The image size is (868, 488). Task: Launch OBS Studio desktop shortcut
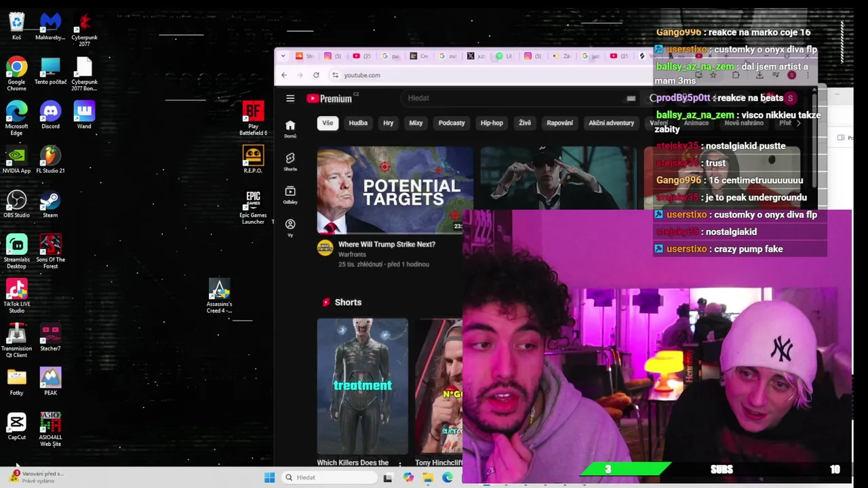[x=16, y=204]
